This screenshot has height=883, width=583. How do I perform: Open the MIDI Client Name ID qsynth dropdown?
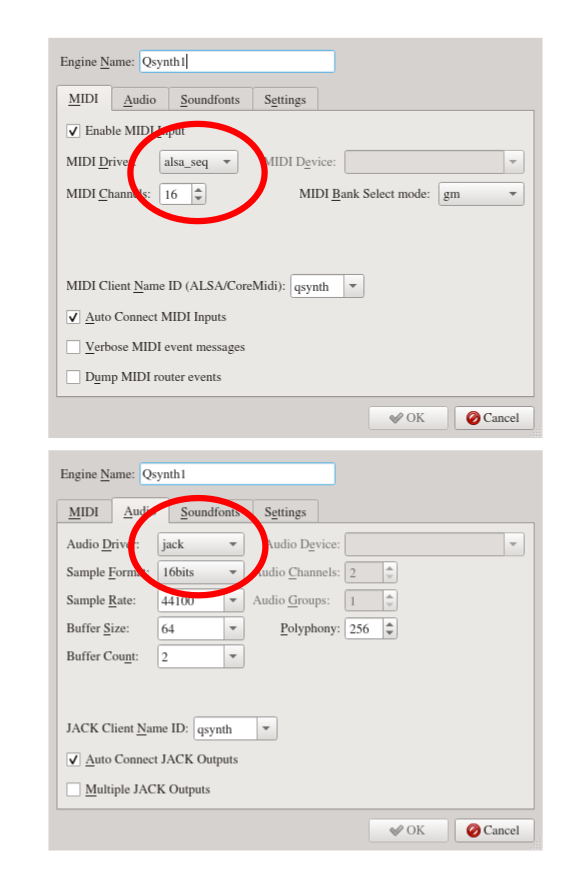point(353,286)
